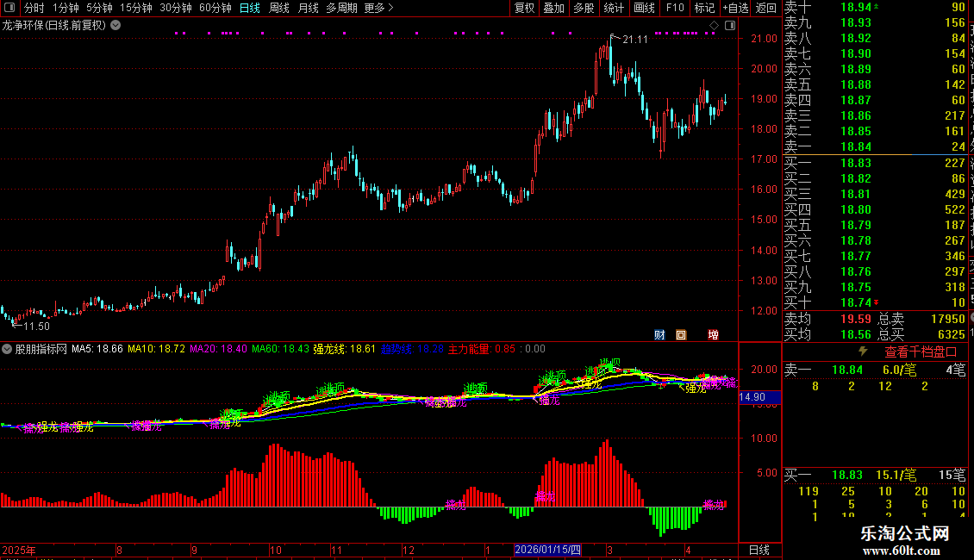Expand 更多 period options
974x560 pixels.
[x=378, y=8]
